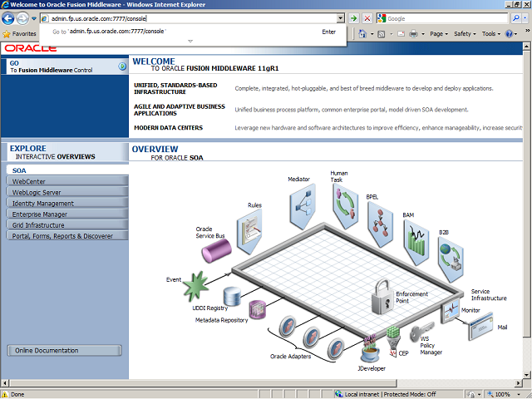532x399 pixels.
Task: Click the BPEL process icon
Action: [381, 224]
